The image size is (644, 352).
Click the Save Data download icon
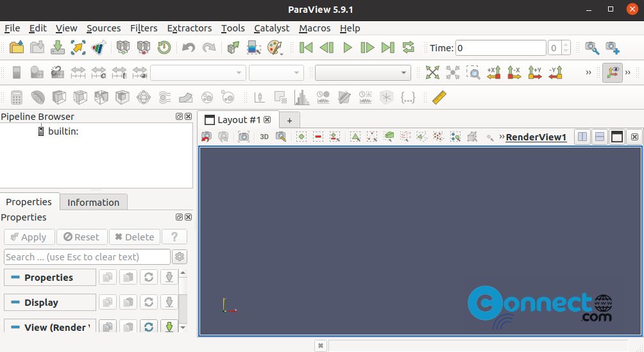tap(58, 47)
